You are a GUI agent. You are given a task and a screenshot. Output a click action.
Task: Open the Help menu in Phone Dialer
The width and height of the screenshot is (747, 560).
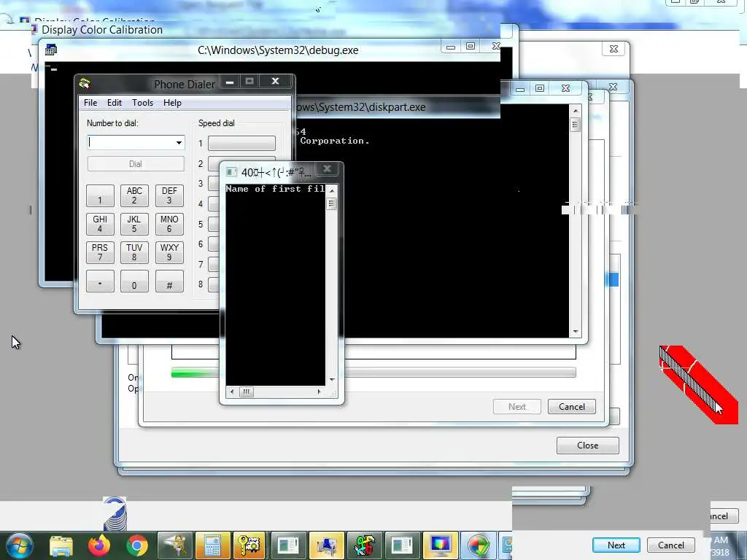172,103
